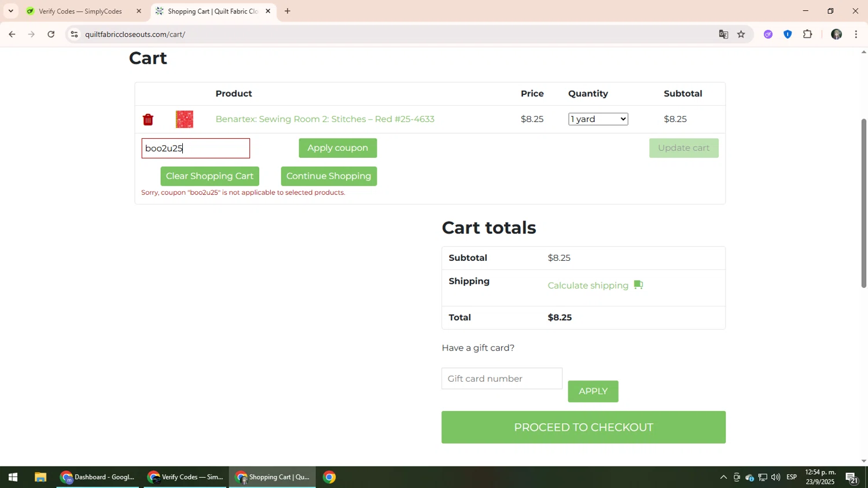Show hidden system tray icons

coord(723,478)
